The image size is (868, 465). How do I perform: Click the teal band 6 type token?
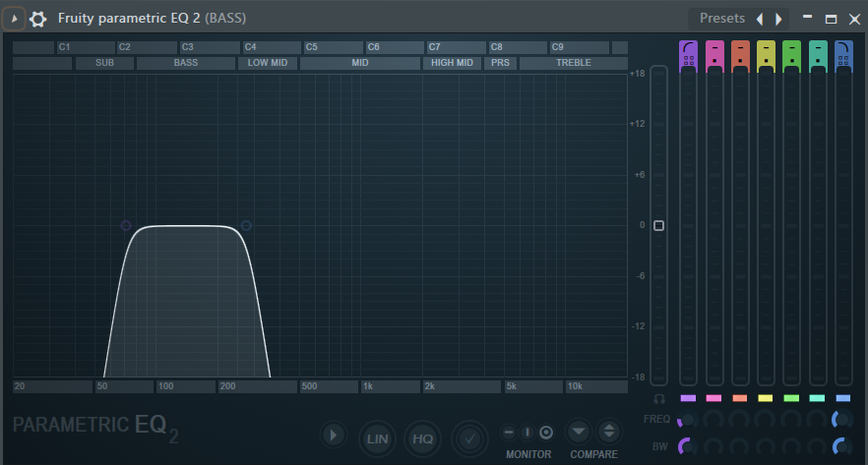tap(818, 55)
